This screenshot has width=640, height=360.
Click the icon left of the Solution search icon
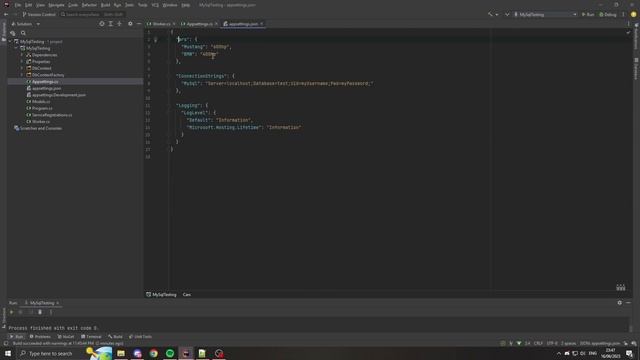tap(13, 33)
